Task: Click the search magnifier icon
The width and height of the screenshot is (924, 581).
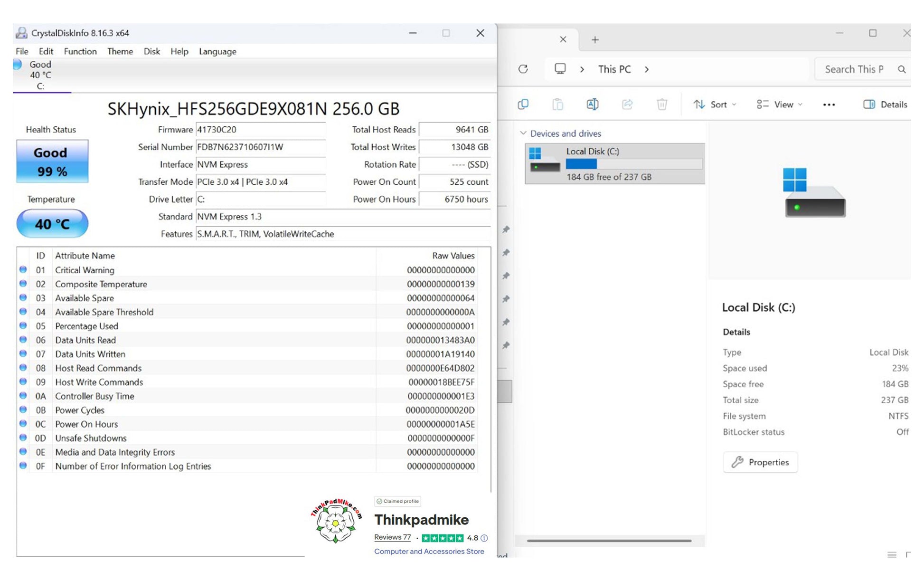Action: [901, 69]
